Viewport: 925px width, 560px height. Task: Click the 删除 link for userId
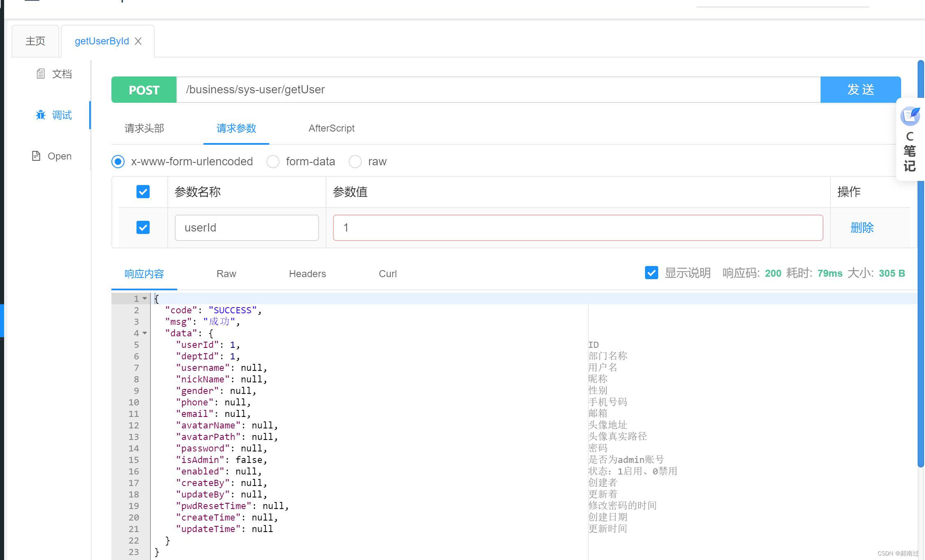click(x=862, y=227)
